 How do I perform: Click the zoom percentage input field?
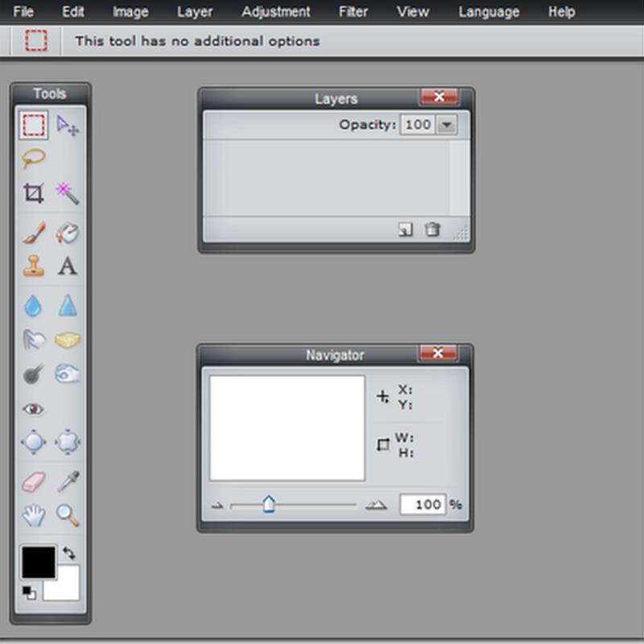[x=423, y=504]
